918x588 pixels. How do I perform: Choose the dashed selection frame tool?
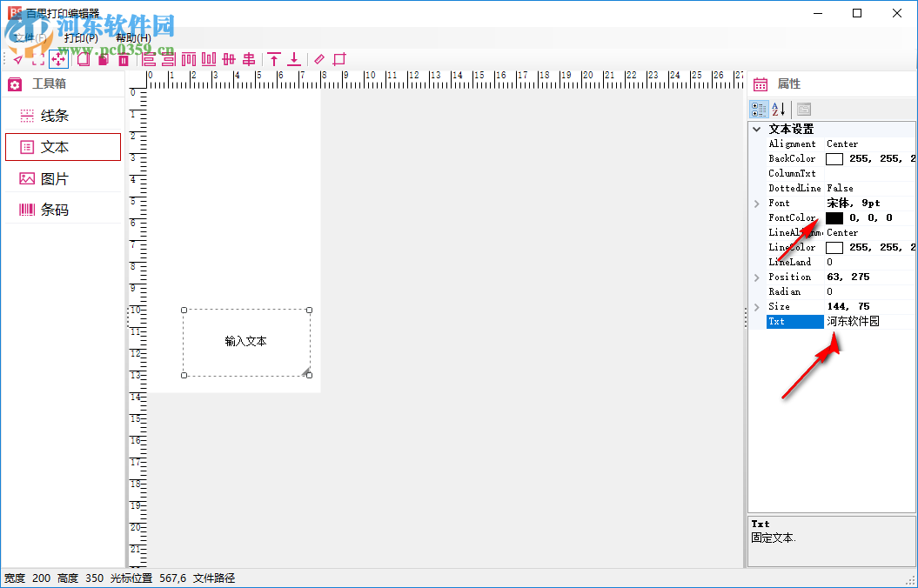[38, 59]
